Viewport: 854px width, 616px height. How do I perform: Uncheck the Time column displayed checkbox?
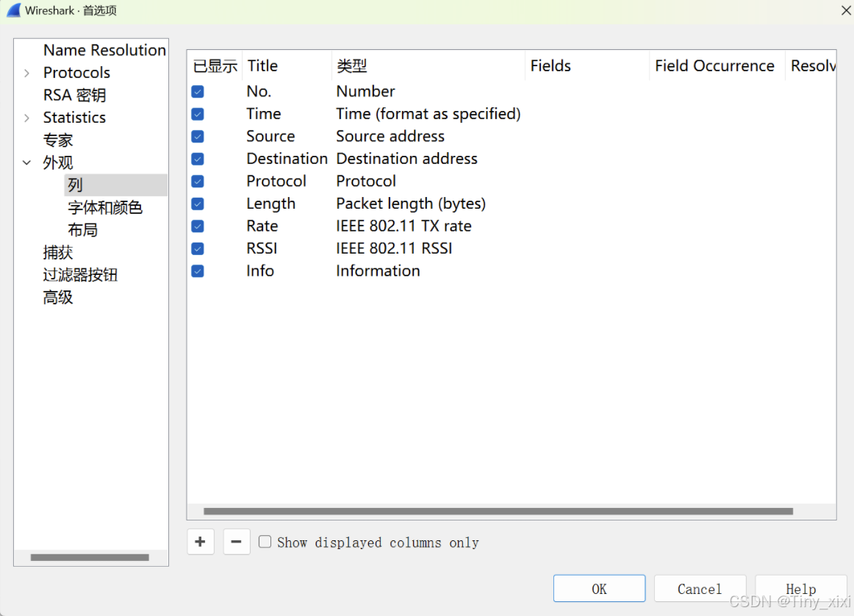click(x=198, y=114)
